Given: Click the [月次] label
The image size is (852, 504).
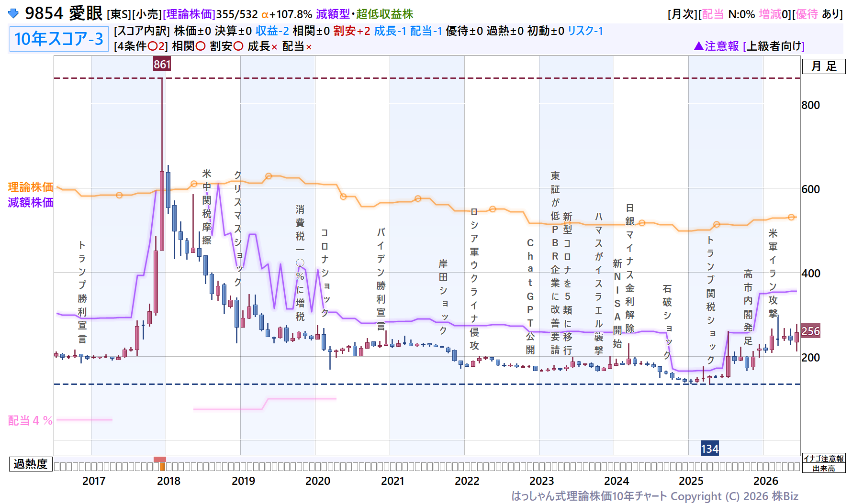Looking at the screenshot, I should pos(683,14).
